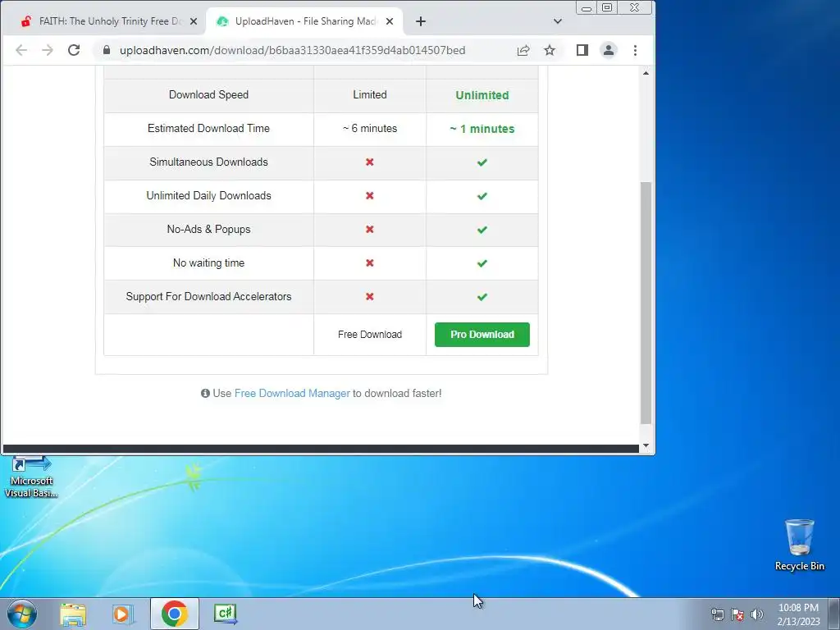Viewport: 840px width, 630px height.
Task: Click the vertical scrollbar thumb
Action: coord(646,303)
